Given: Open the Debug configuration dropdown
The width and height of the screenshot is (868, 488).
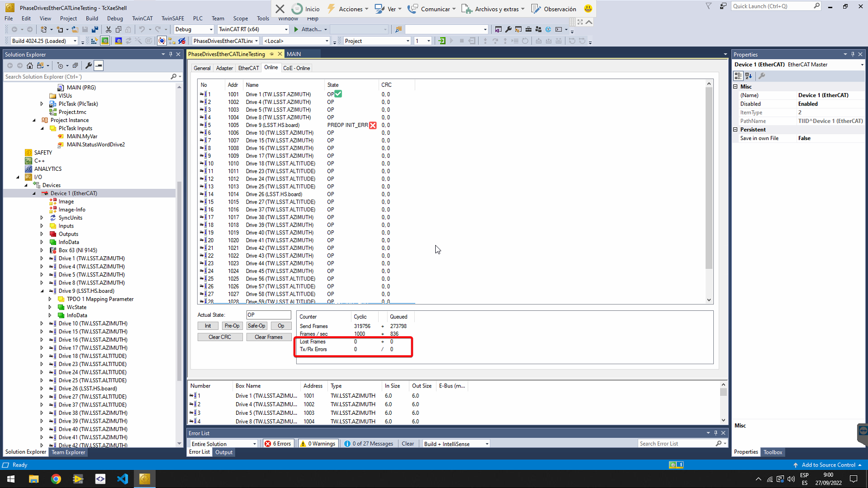Looking at the screenshot, I should click(194, 29).
